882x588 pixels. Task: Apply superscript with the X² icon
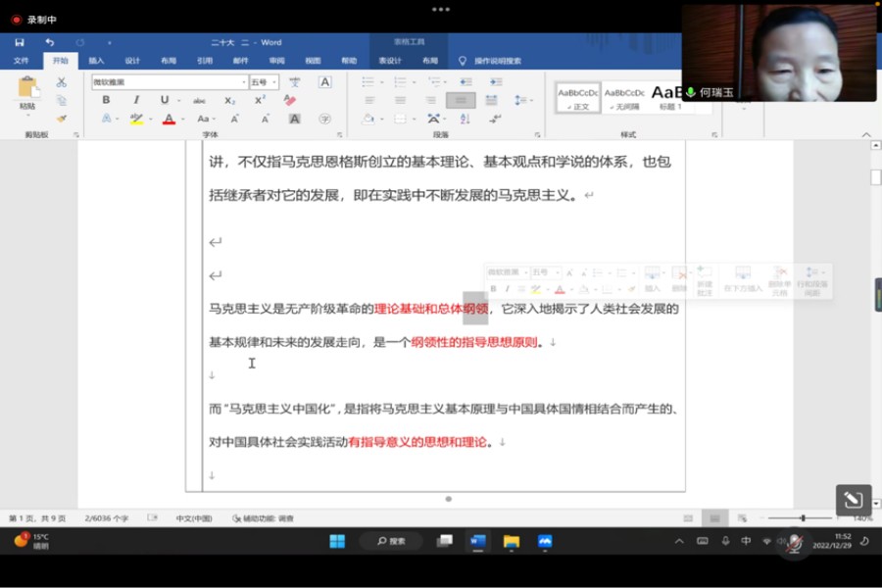click(x=260, y=100)
